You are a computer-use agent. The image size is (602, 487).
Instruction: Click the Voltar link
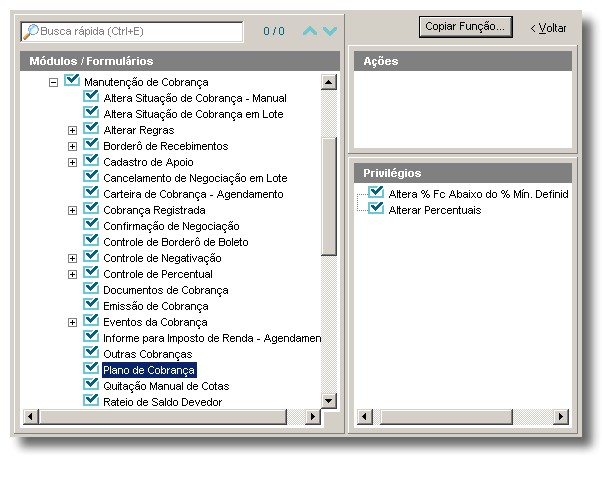point(548,28)
